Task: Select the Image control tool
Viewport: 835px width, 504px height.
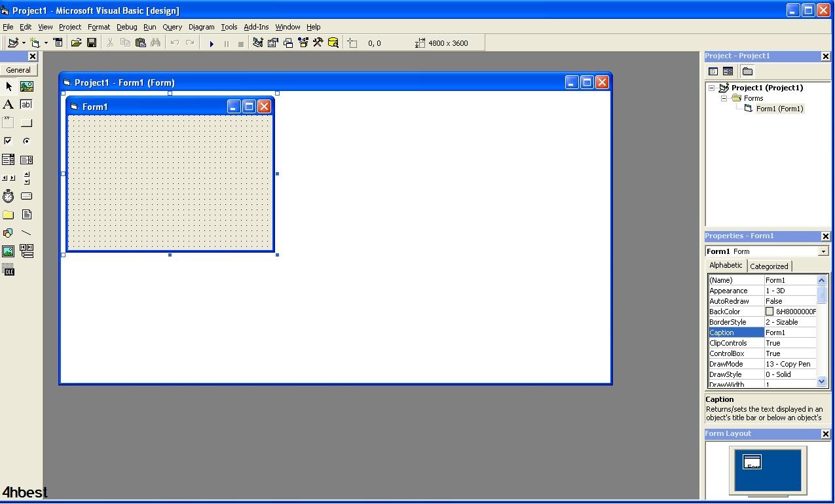Action: click(9, 251)
